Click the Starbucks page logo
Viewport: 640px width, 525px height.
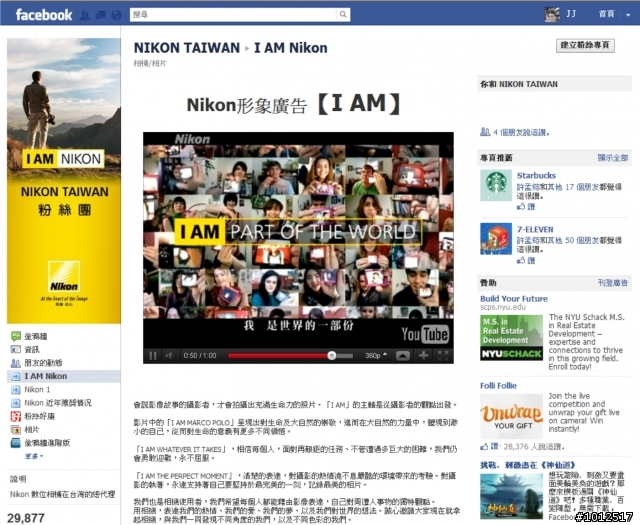(496, 185)
